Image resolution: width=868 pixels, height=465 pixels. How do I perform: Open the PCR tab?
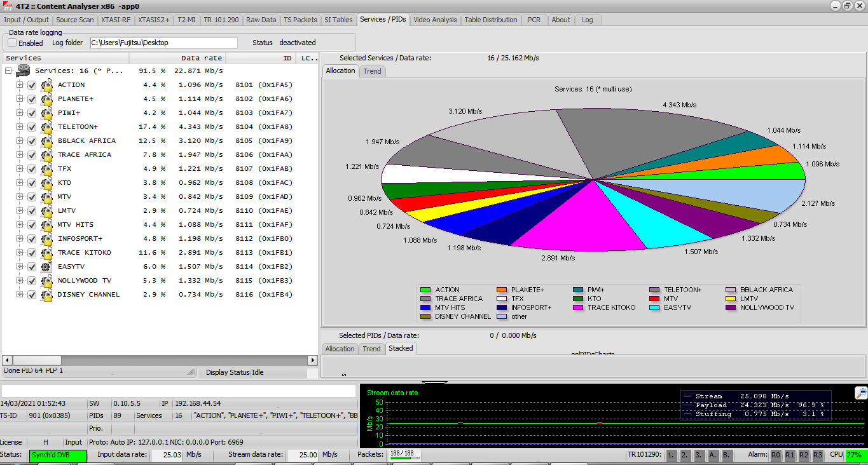[x=534, y=20]
